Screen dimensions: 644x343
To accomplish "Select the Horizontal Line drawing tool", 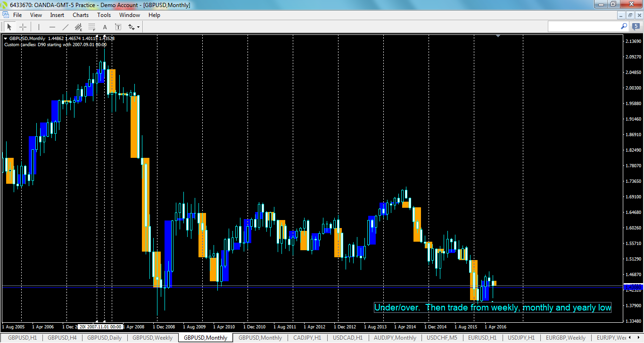I will [x=52, y=27].
